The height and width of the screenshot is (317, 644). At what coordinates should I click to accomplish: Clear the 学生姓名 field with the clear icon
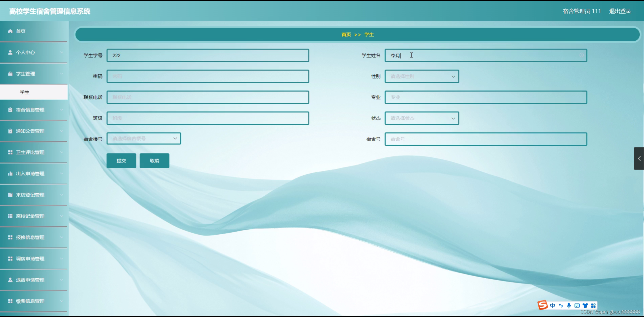tap(581, 55)
